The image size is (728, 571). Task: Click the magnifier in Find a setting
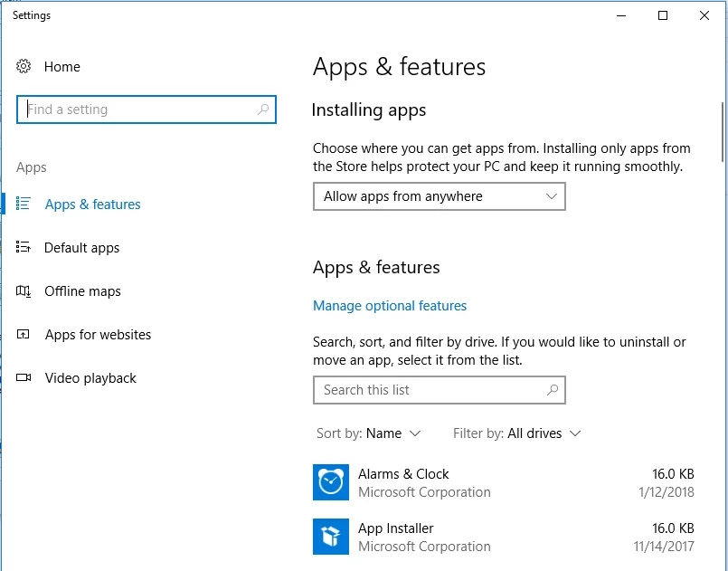(x=263, y=109)
